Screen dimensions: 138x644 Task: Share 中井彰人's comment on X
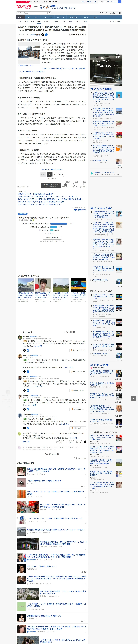[24, 350]
